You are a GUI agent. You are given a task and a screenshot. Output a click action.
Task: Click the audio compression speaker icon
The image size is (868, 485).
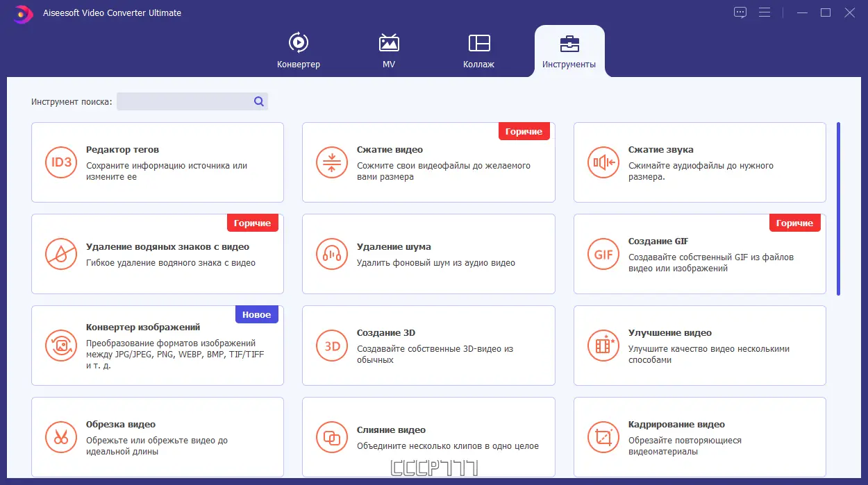coord(603,162)
